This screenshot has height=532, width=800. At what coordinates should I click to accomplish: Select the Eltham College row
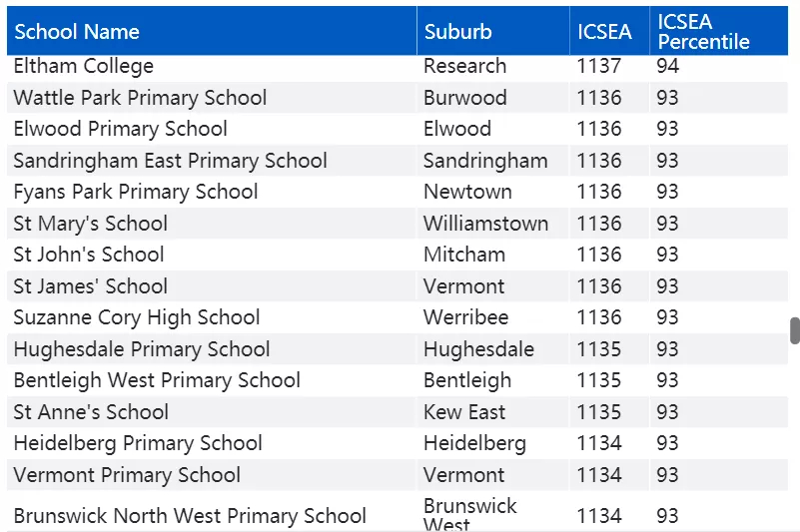click(398, 66)
